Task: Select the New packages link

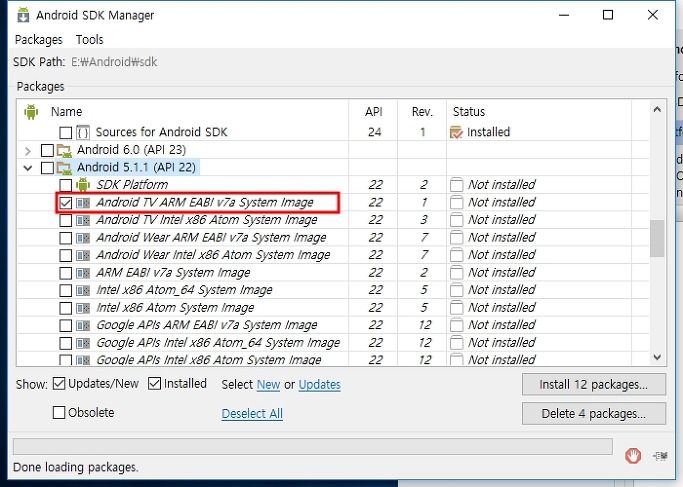Action: (268, 385)
